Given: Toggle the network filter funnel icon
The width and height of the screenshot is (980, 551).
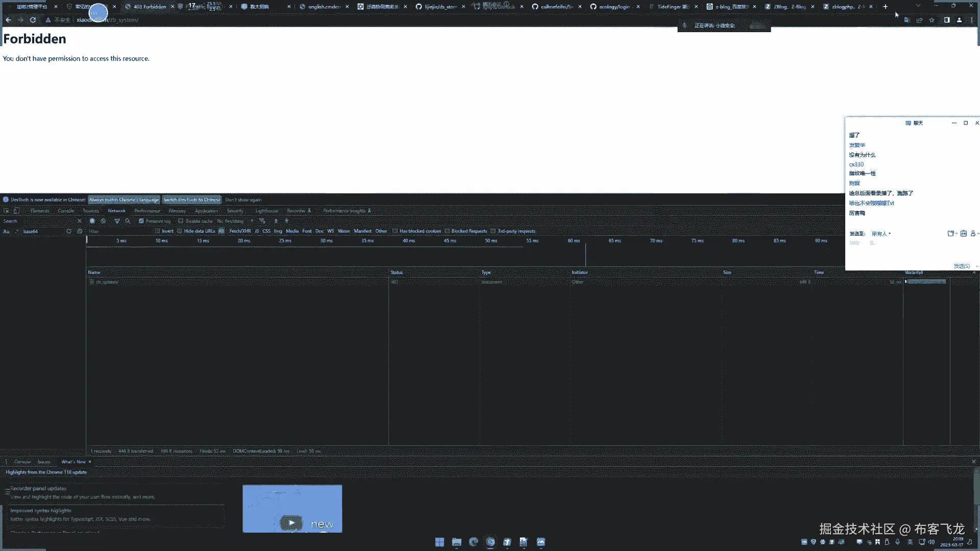Looking at the screenshot, I should [117, 221].
